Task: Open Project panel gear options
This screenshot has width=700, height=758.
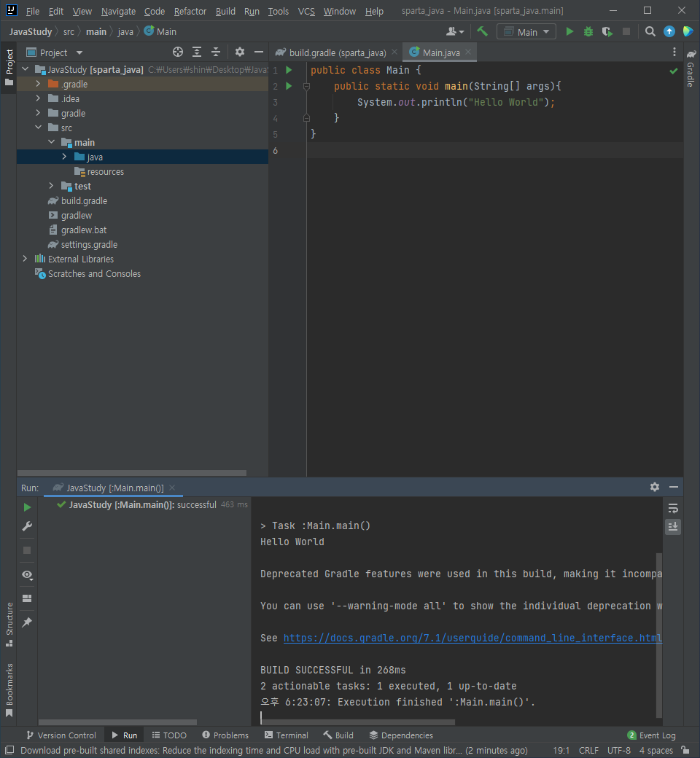Action: (x=239, y=52)
